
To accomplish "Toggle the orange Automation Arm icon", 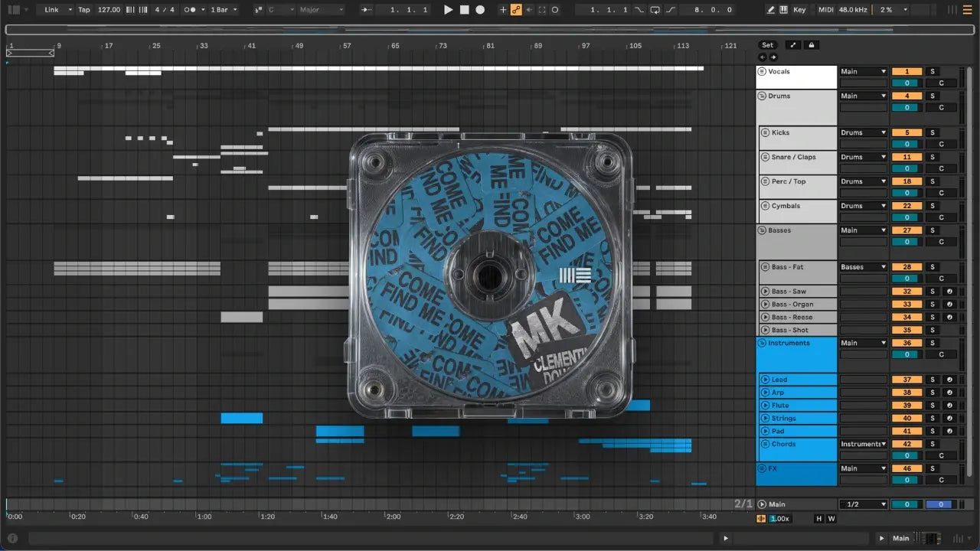I will click(x=516, y=10).
